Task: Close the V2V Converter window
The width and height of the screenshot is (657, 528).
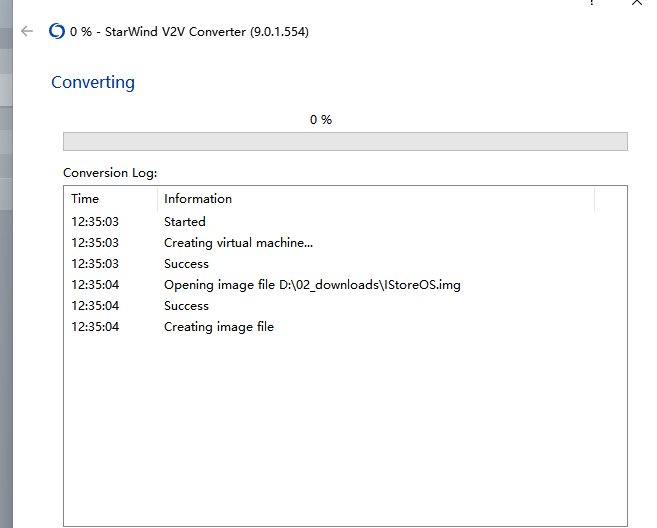Action: coord(637,4)
